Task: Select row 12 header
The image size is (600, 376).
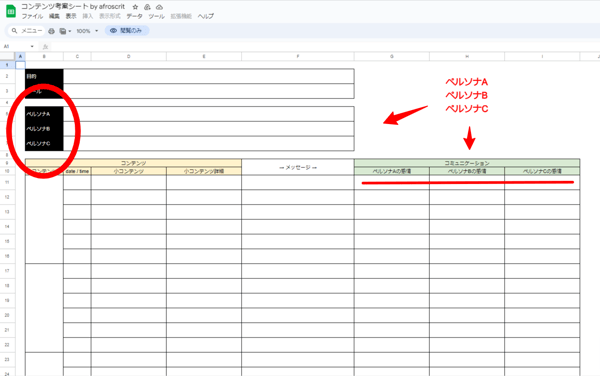Action: pos(7,197)
